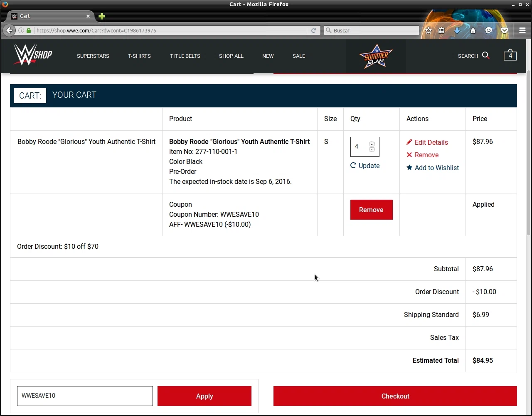Click Edit Details for the Bobby Roode shirt

click(427, 142)
